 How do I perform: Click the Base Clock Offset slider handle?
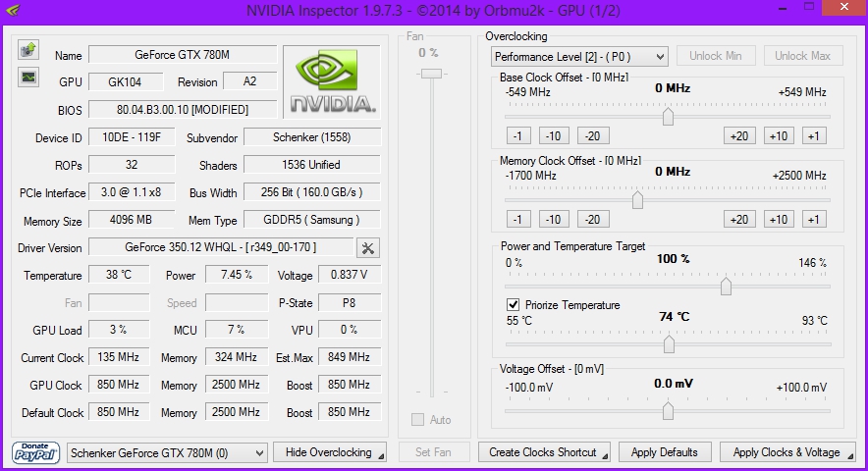coord(668,117)
